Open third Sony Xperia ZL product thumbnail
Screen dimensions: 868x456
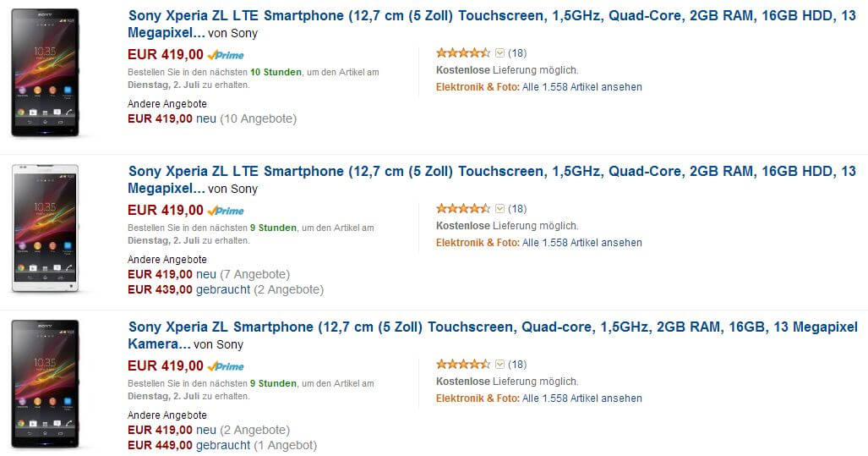(45, 384)
